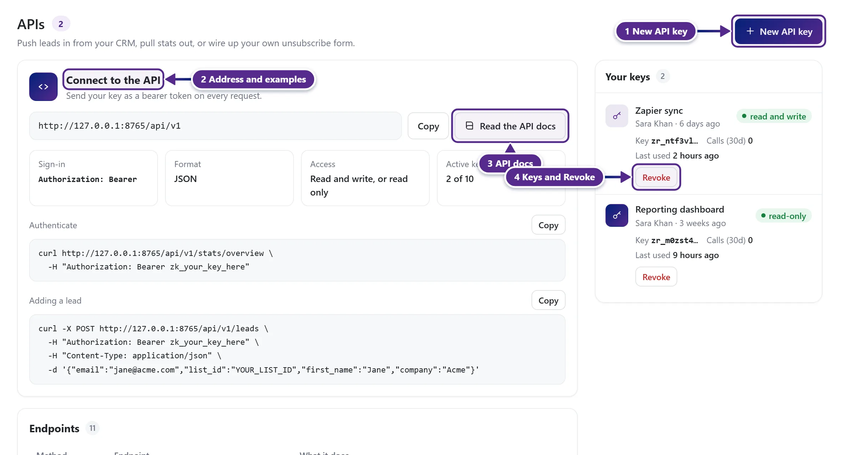Revoke the Reporting dashboard key
Screen dimensions: 868x455
pos(656,277)
